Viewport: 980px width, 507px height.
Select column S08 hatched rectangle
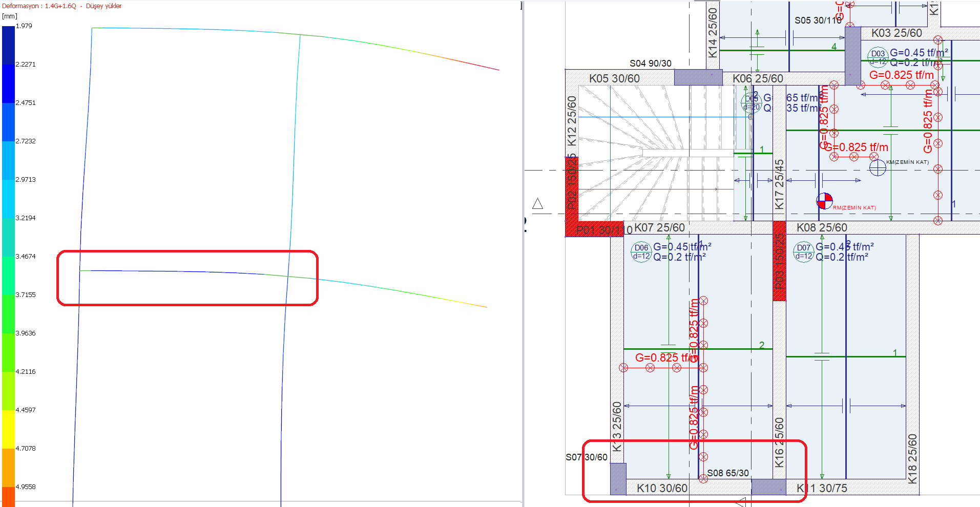point(768,487)
